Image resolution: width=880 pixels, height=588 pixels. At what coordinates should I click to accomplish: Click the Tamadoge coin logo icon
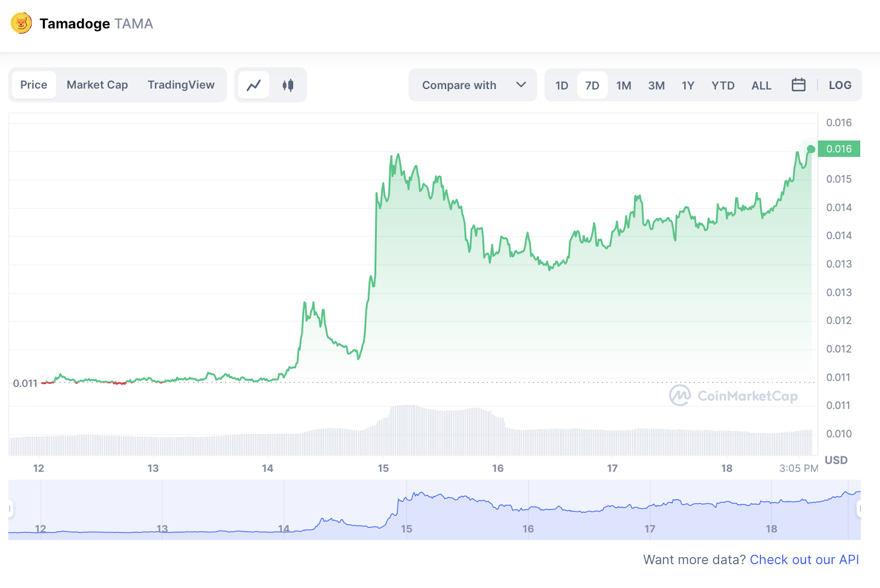[21, 23]
